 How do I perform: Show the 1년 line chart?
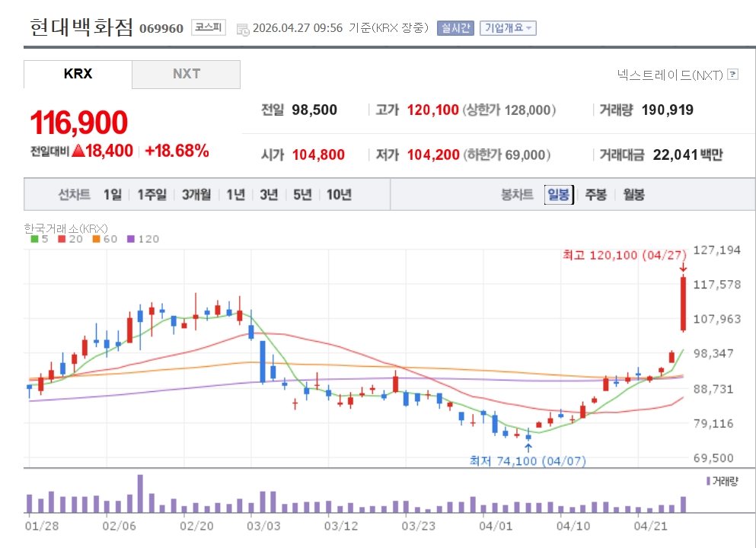coord(236,195)
